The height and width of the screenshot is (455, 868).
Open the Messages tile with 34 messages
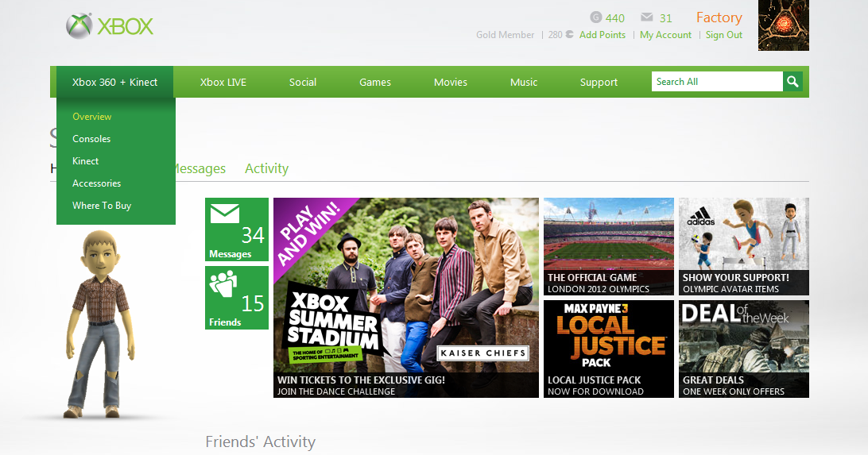(237, 229)
